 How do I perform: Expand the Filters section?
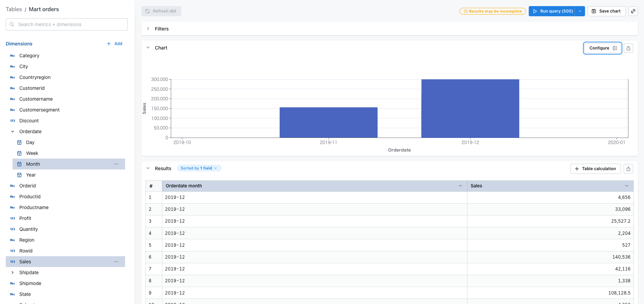pos(148,29)
